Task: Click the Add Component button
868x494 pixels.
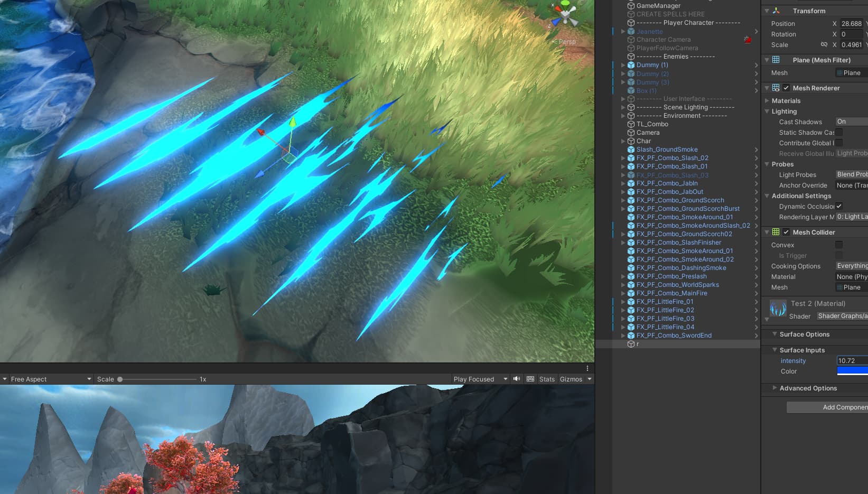Action: click(828, 407)
